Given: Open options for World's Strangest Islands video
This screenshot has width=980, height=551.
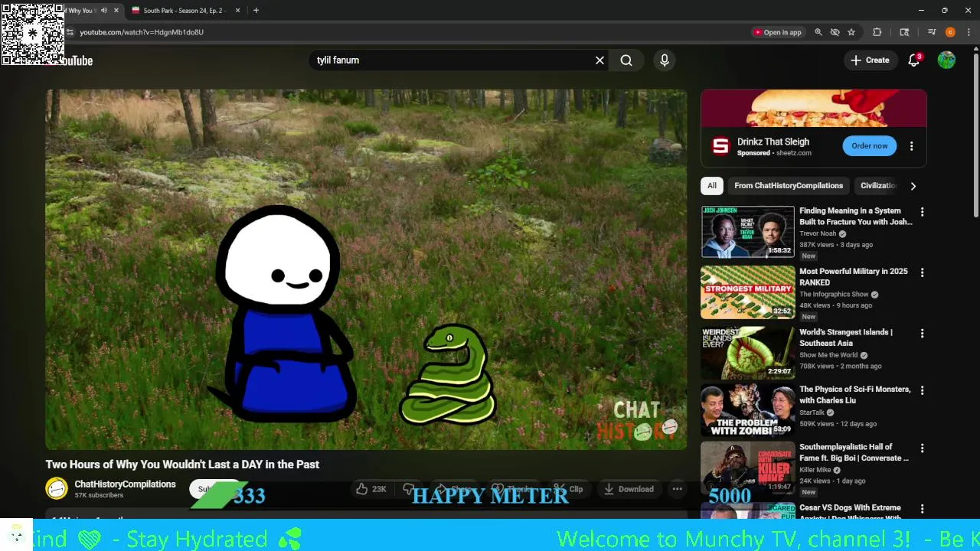Looking at the screenshot, I should point(922,334).
